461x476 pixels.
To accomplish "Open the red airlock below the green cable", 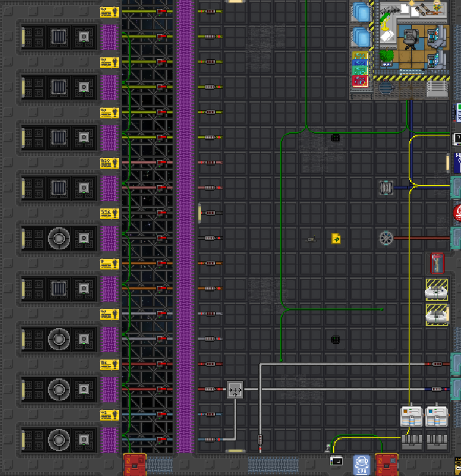I will [135, 465].
